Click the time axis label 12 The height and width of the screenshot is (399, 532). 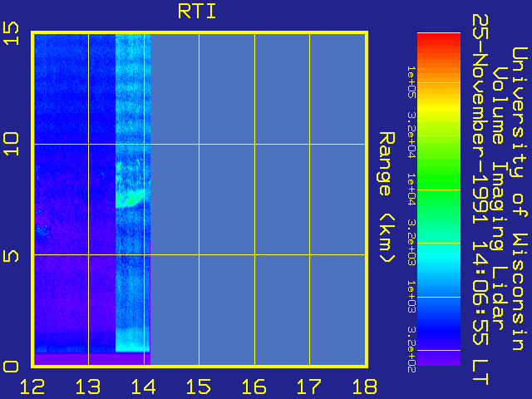32,387
